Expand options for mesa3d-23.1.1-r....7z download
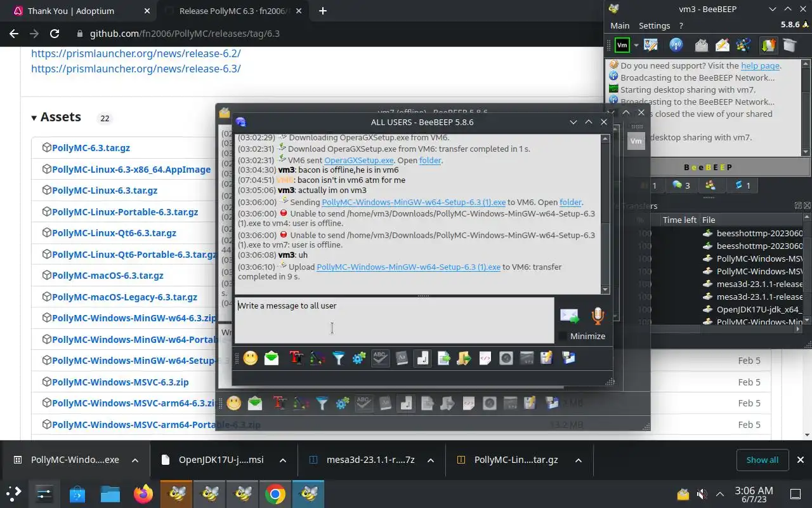Viewport: 812px width, 508px height. point(431,460)
